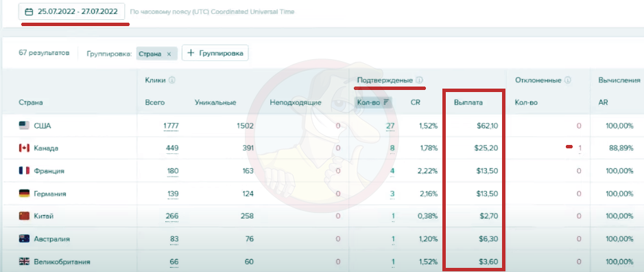The height and width of the screenshot is (272, 644).
Task: Open total clicks 139 for Германия
Action: (173, 194)
